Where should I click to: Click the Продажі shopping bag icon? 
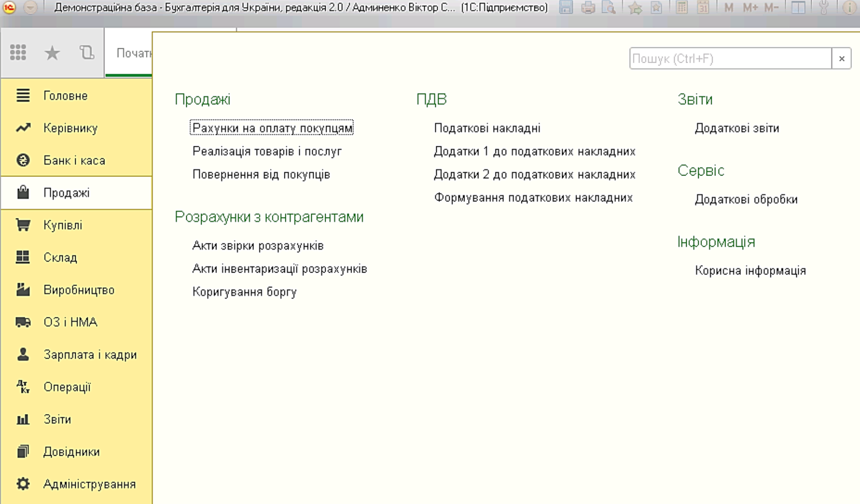click(x=23, y=192)
